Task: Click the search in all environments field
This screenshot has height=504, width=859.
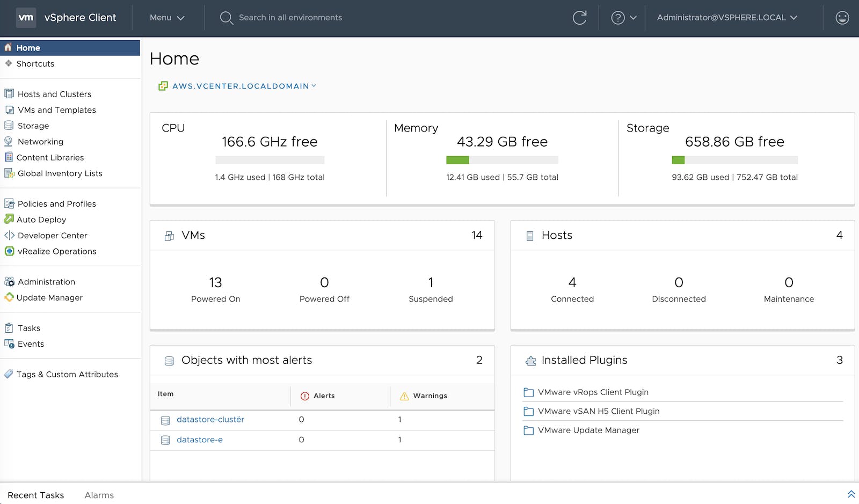Action: 290,17
